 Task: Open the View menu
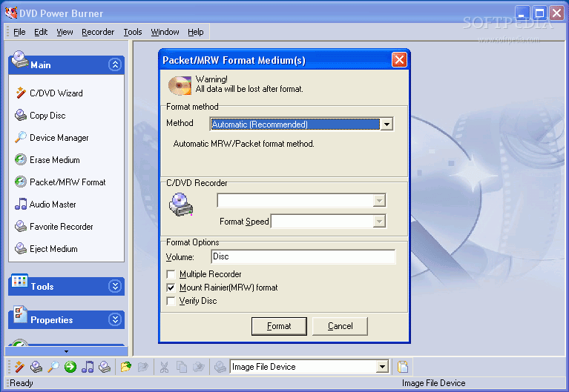click(65, 32)
